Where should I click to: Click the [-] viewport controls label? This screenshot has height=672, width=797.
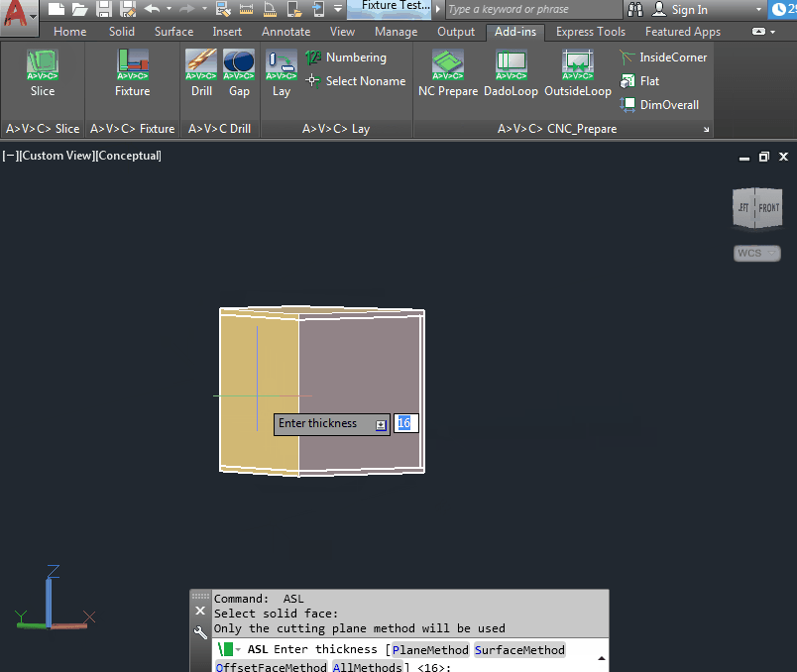(x=10, y=156)
